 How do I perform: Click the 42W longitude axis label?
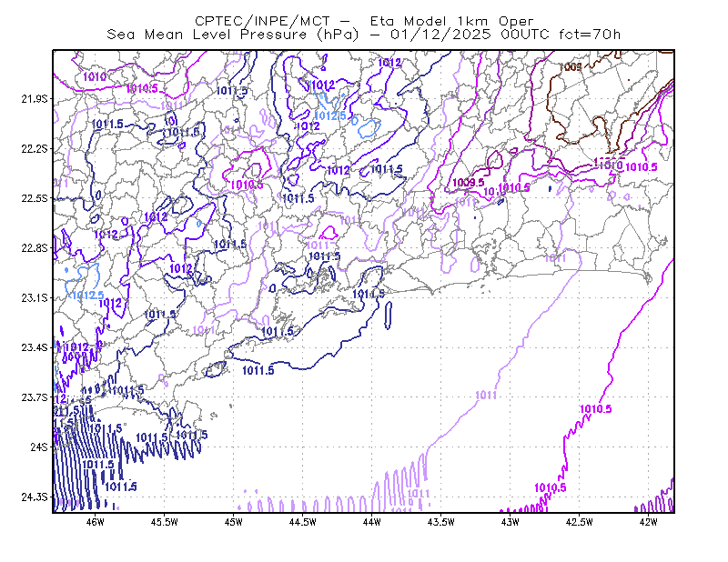[x=648, y=522]
